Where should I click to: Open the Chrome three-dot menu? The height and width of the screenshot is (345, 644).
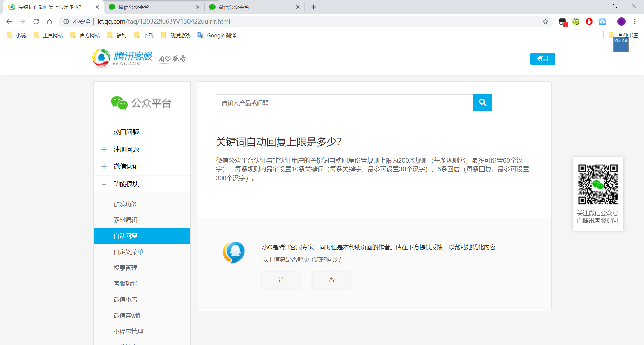tap(635, 22)
